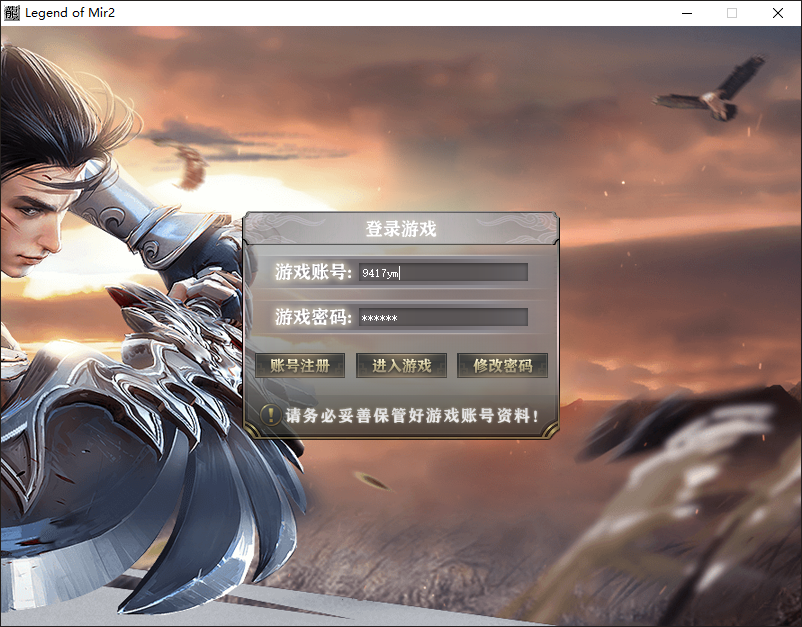Click the falling leaf below the login panel
The height and width of the screenshot is (627, 802).
tap(375, 484)
